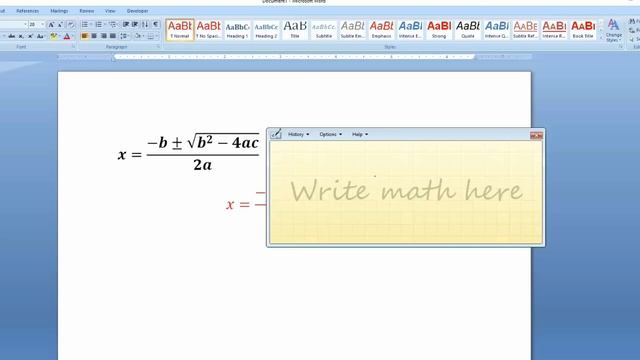Click inside the font size field

(x=34, y=24)
